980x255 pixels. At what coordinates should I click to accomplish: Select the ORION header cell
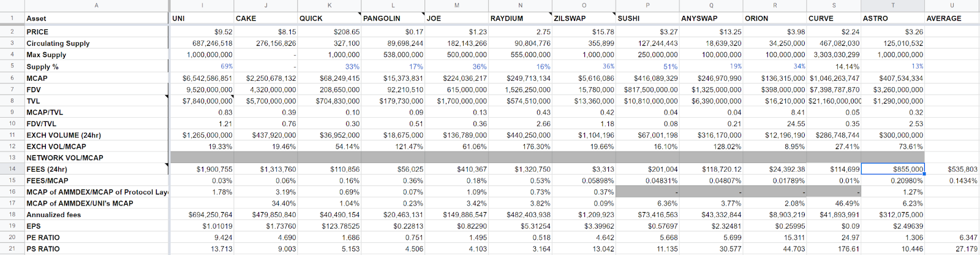[774, 18]
